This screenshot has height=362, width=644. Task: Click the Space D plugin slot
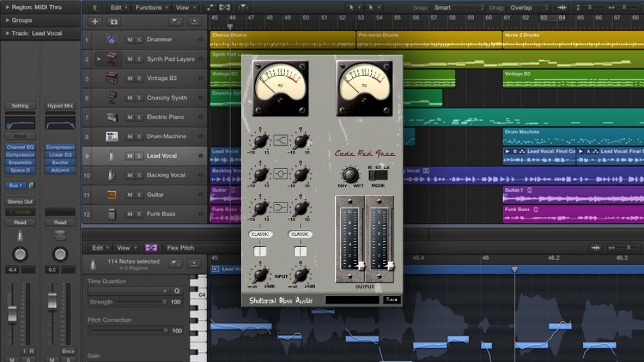click(x=20, y=170)
